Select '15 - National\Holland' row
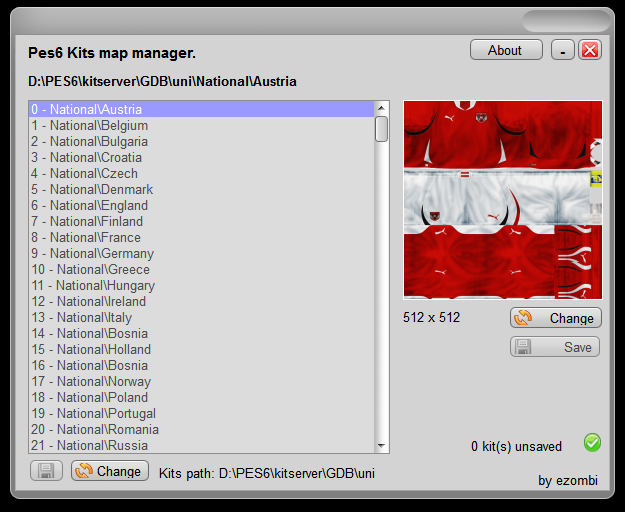The width and height of the screenshot is (625, 512). click(202, 349)
